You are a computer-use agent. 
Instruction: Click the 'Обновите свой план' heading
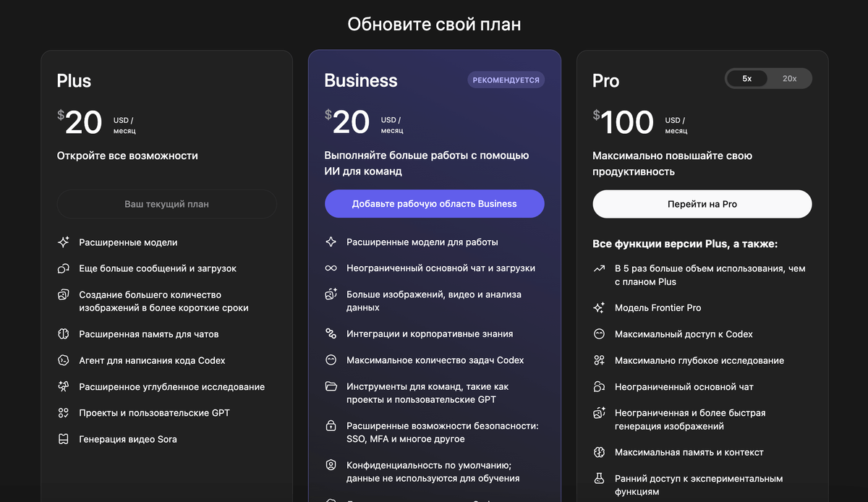coord(434,25)
